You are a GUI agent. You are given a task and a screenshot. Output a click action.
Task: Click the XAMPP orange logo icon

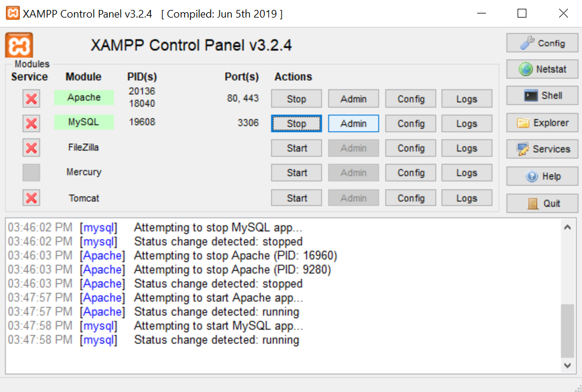19,45
